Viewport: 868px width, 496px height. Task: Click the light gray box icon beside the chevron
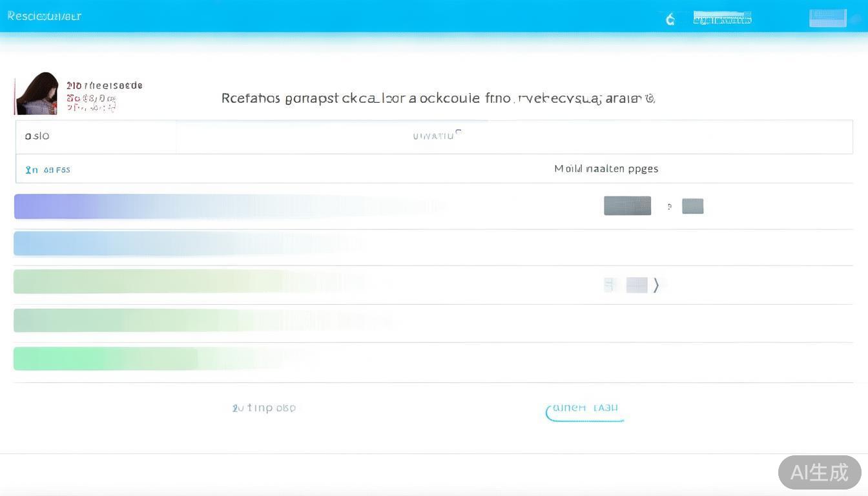[x=636, y=285]
